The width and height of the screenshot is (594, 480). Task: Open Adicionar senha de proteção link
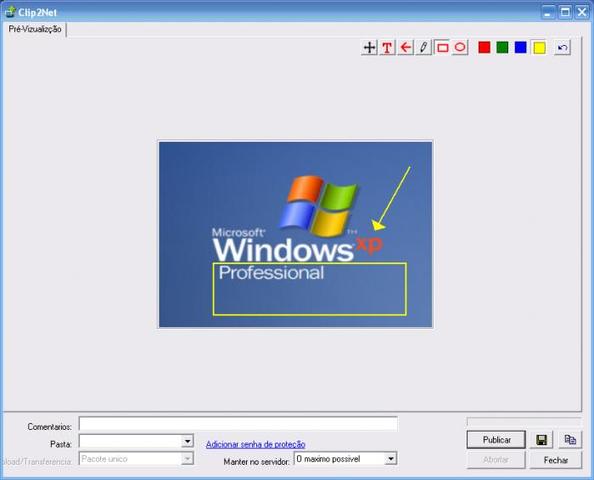pos(256,444)
